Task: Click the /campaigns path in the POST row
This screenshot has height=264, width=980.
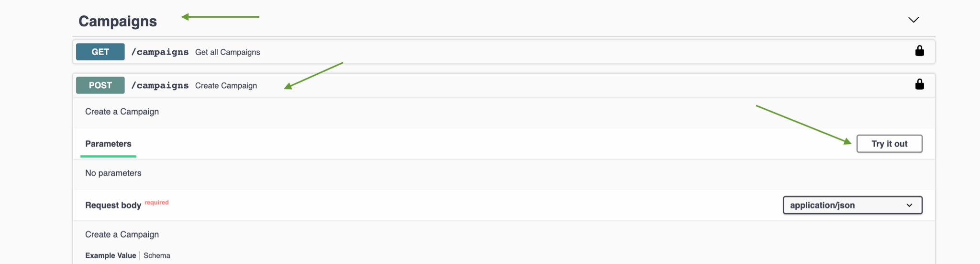Action: coord(160,86)
